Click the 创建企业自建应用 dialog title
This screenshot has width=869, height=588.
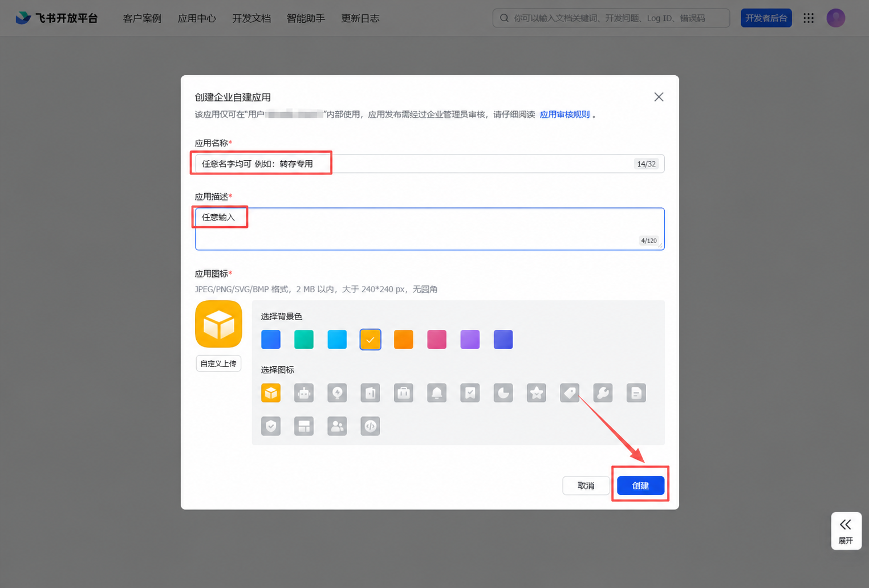[233, 97]
